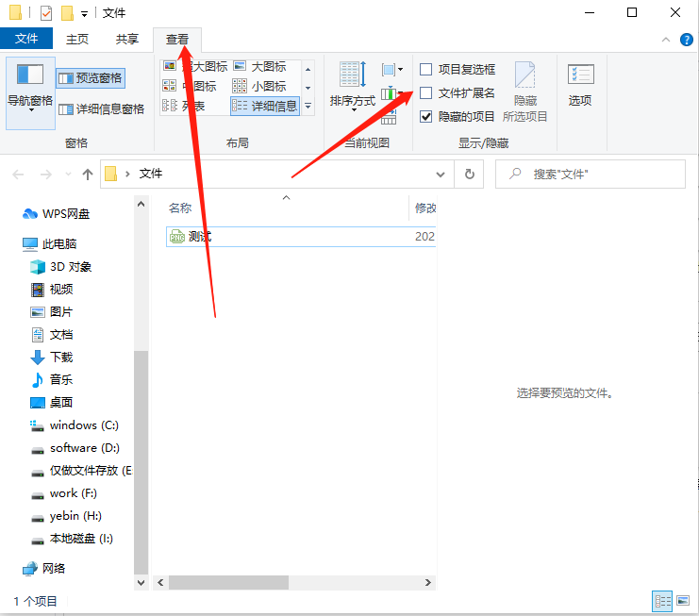
Task: Sort by 名称 column header
Action: pyautogui.click(x=180, y=208)
